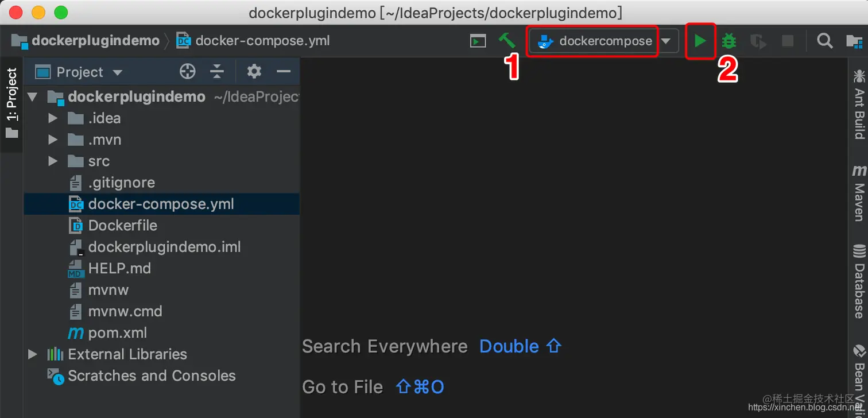Run the dockercompose configuration
868x418 pixels.
(x=700, y=41)
